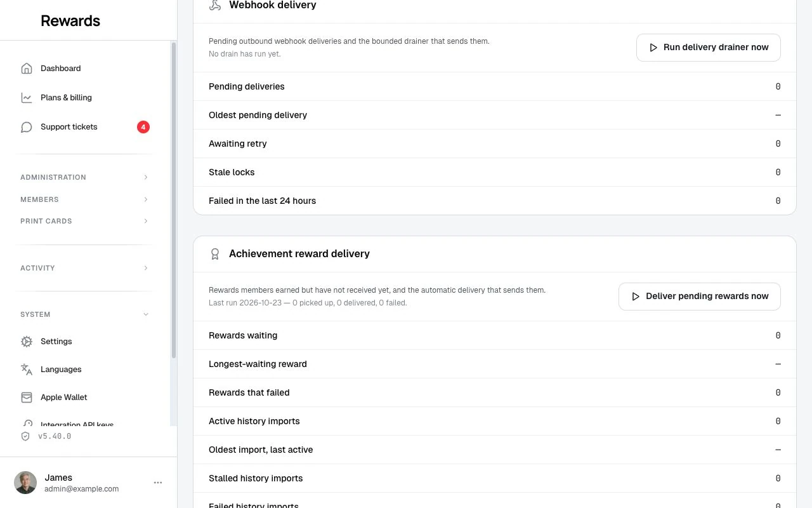
Task: Click Run delivery drainer now button
Action: (708, 48)
